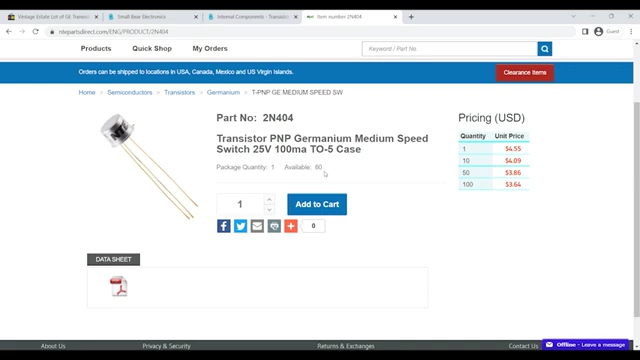Viewport: 640px width, 360px height.
Task: Open Returns & Exchanges footer link
Action: (x=346, y=346)
